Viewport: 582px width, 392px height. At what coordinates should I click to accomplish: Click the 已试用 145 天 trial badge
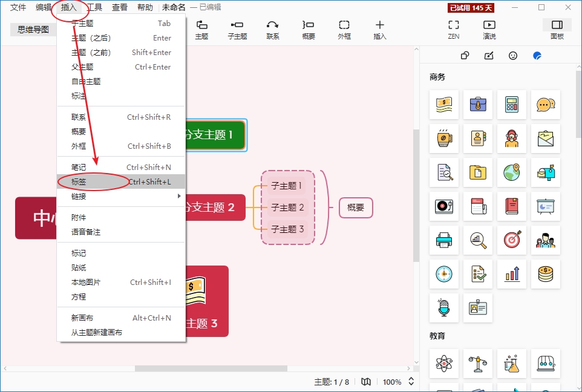pyautogui.click(x=471, y=8)
